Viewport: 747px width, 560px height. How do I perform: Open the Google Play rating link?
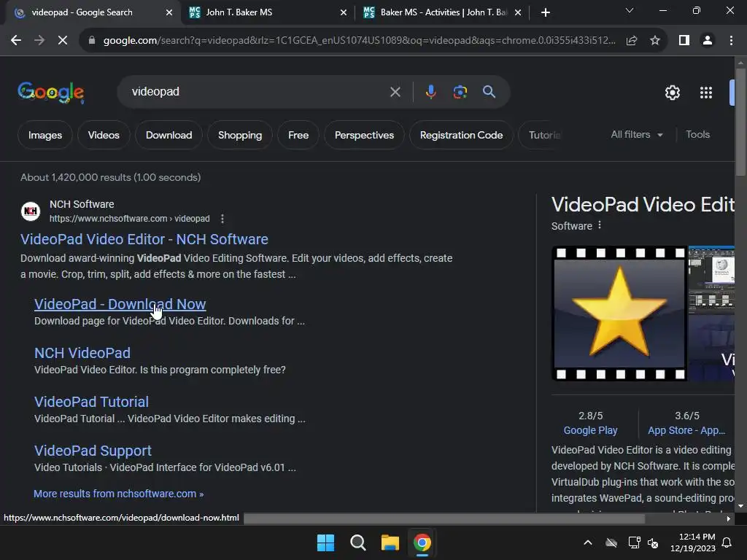(590, 430)
